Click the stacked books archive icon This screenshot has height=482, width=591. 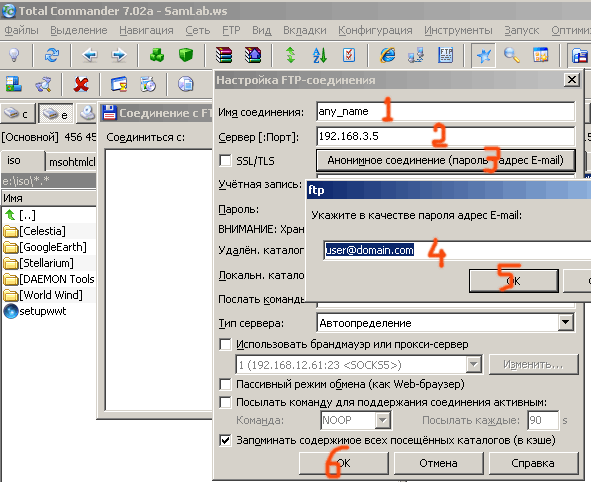coord(224,55)
